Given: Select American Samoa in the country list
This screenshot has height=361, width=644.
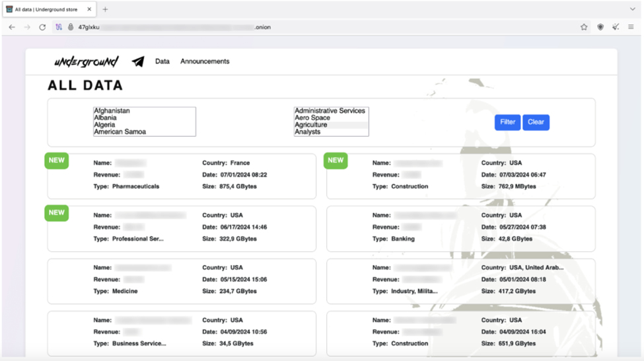Looking at the screenshot, I should click(120, 132).
